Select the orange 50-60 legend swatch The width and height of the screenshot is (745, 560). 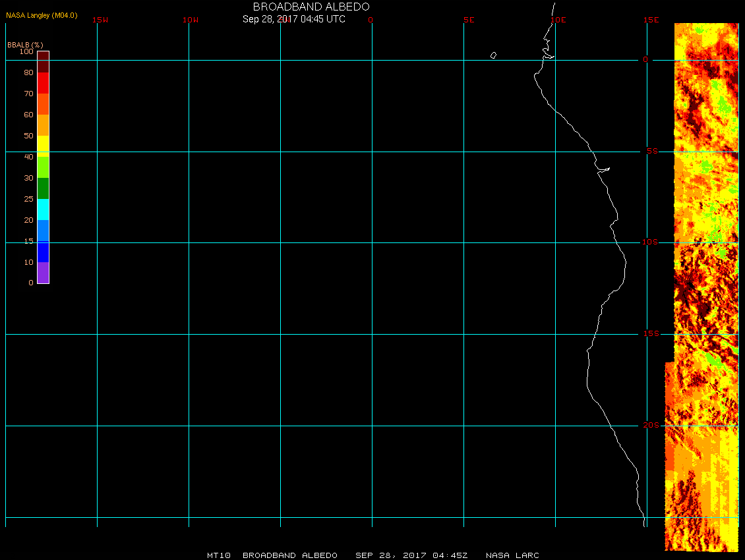(44, 125)
